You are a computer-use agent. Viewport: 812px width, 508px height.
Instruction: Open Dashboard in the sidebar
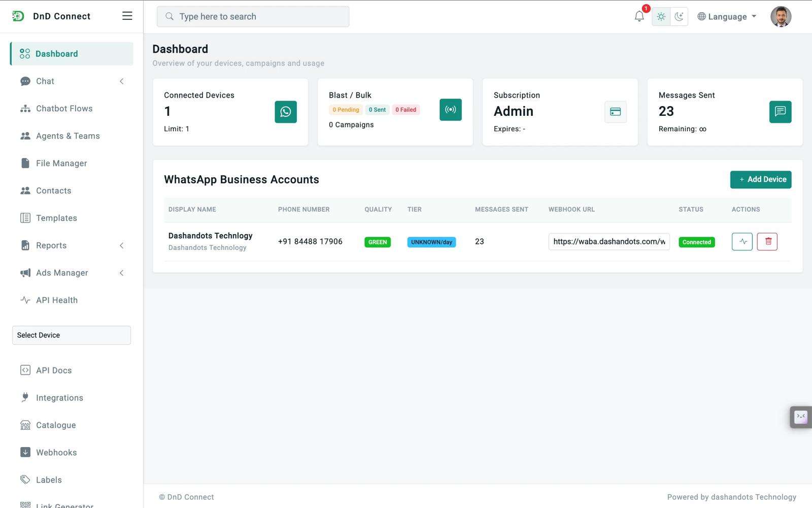click(72, 54)
